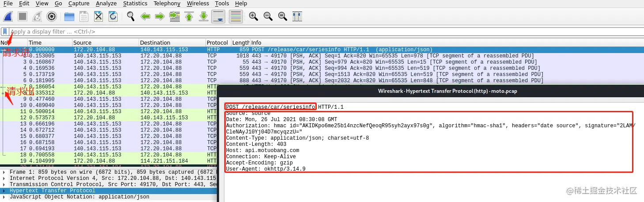Go forward with the right green arrow
The width and height of the screenshot is (644, 202).
click(159, 17)
